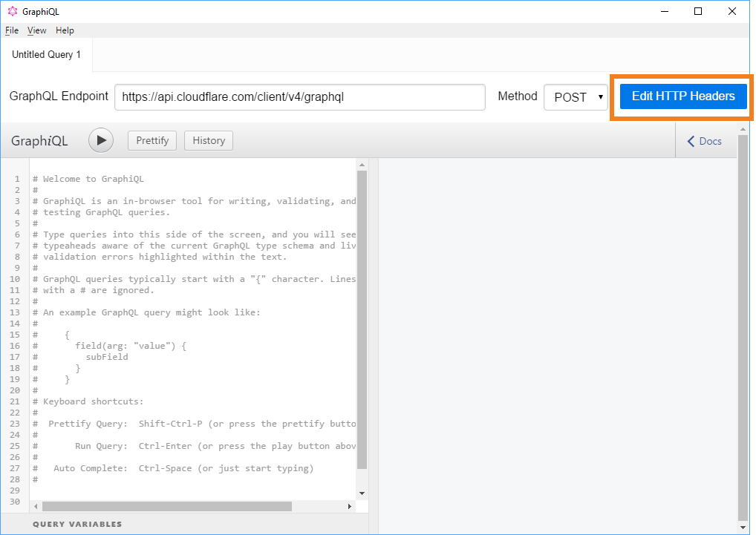
Task: Open the File menu
Action: (11, 30)
